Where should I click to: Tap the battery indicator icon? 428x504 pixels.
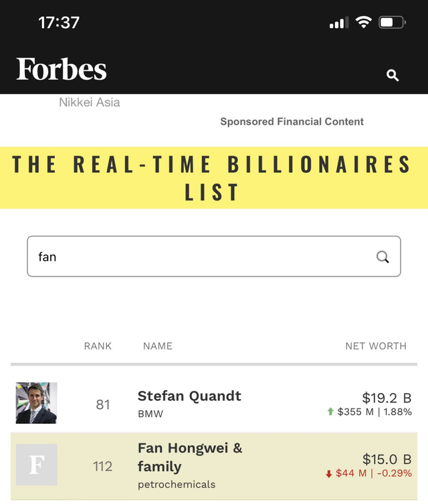point(392,23)
